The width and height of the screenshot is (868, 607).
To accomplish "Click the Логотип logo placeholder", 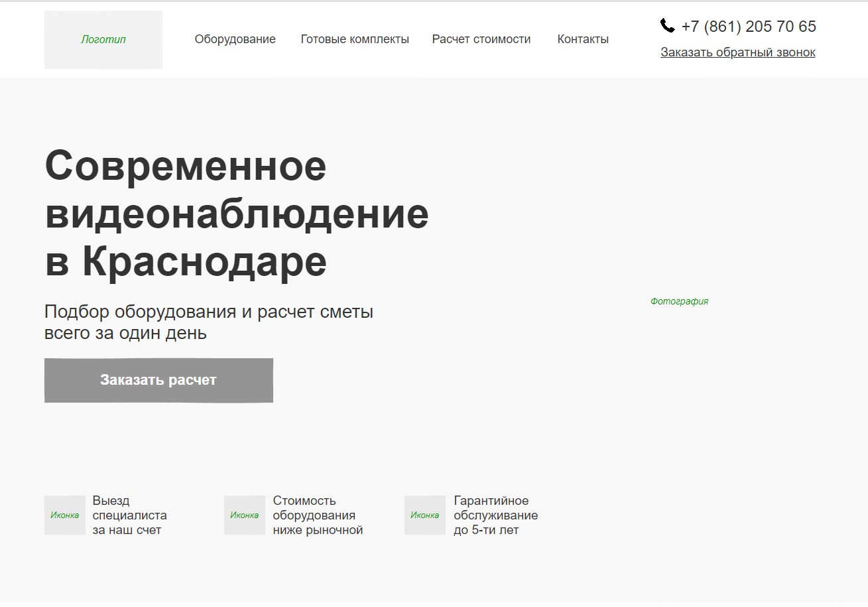I will [103, 40].
